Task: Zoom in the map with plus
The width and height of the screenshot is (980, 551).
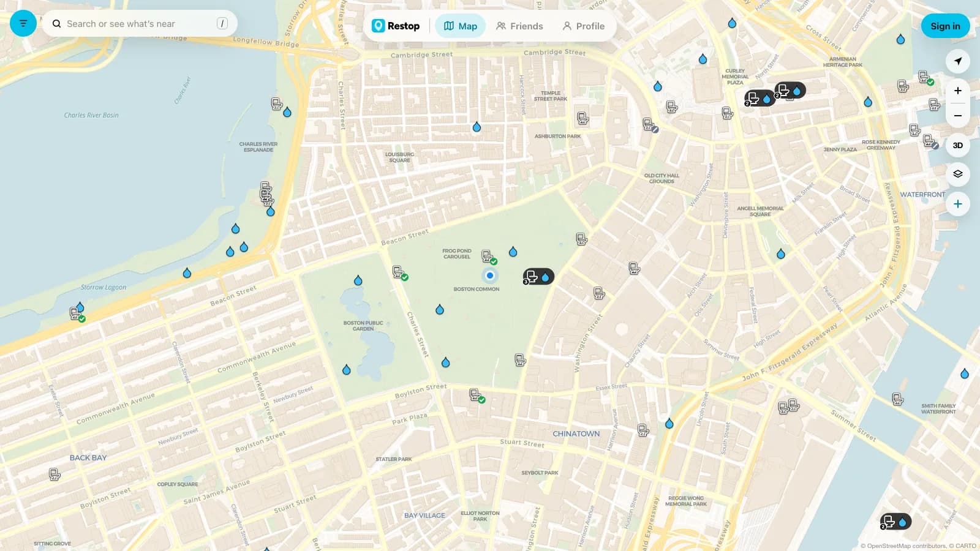Action: coord(958,91)
